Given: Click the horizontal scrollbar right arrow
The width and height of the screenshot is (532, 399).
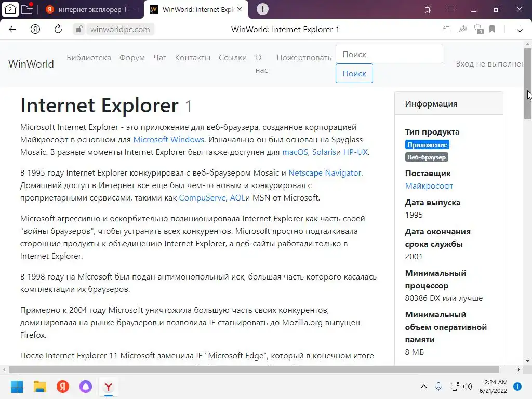Looking at the screenshot, I should (519, 369).
